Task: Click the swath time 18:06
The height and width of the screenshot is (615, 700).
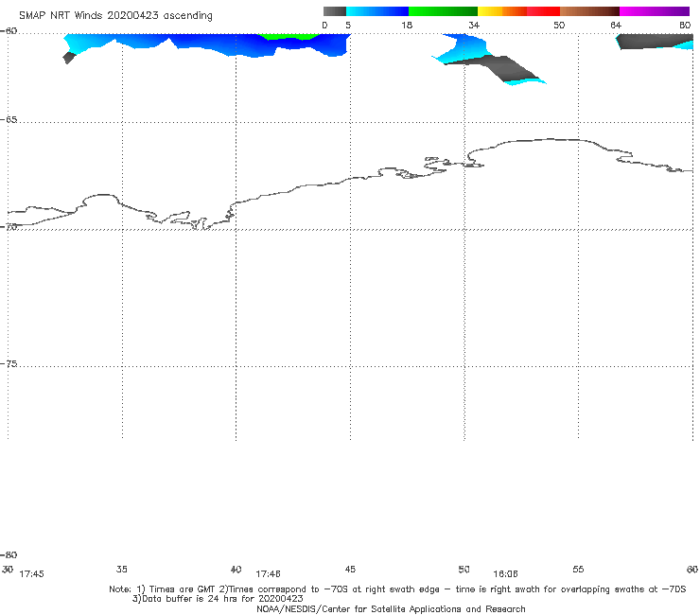Action: pos(505,574)
